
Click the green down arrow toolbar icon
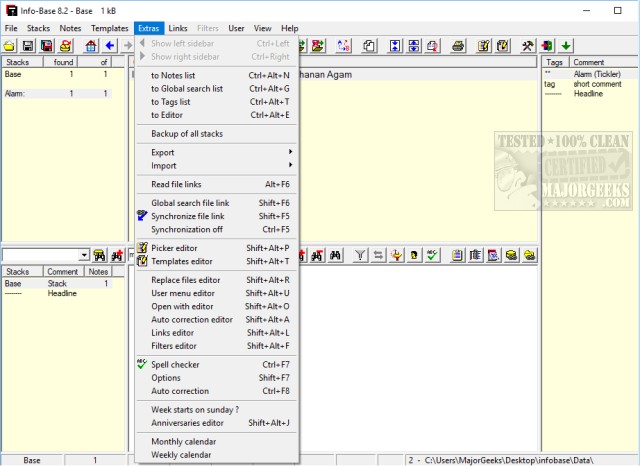tap(566, 46)
